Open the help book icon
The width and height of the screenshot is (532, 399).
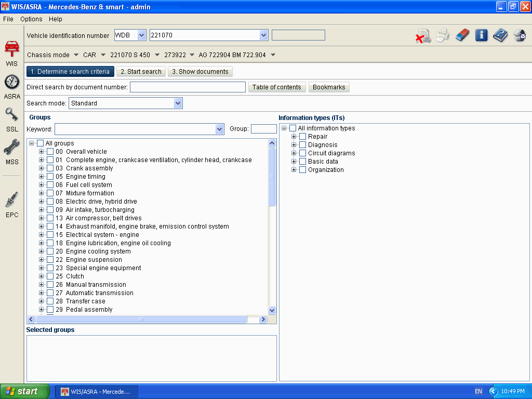pyautogui.click(x=500, y=35)
